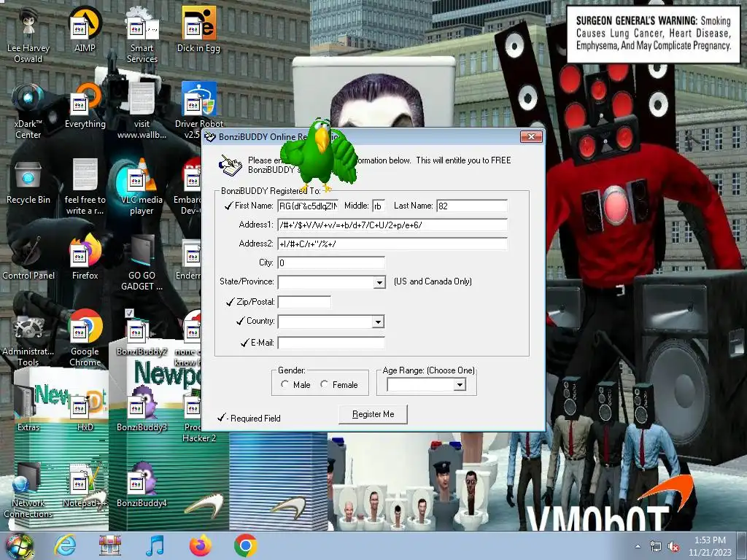747x560 pixels.
Task: Open the Extras folder icon
Action: click(28, 408)
